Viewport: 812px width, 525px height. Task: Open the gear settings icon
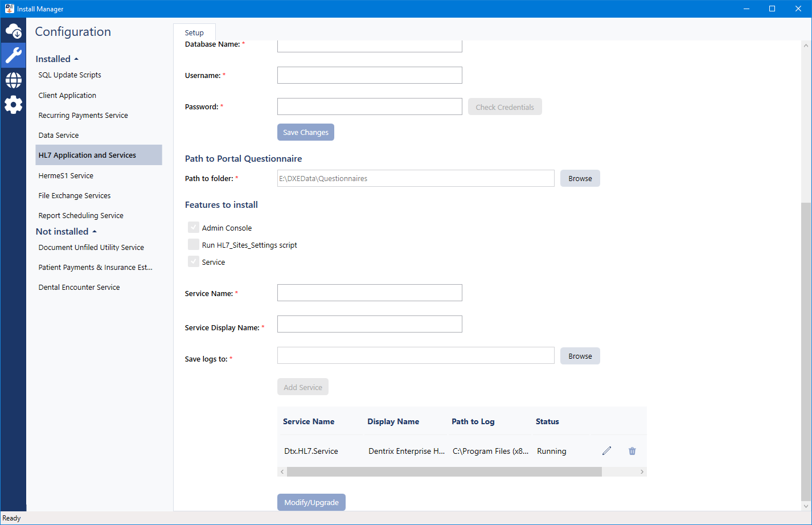coord(14,105)
